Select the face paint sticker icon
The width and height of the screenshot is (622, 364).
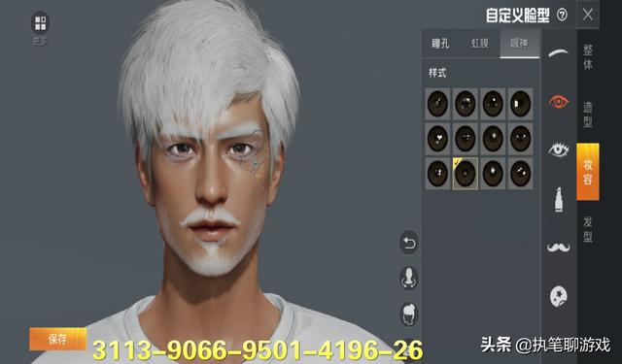559,296
